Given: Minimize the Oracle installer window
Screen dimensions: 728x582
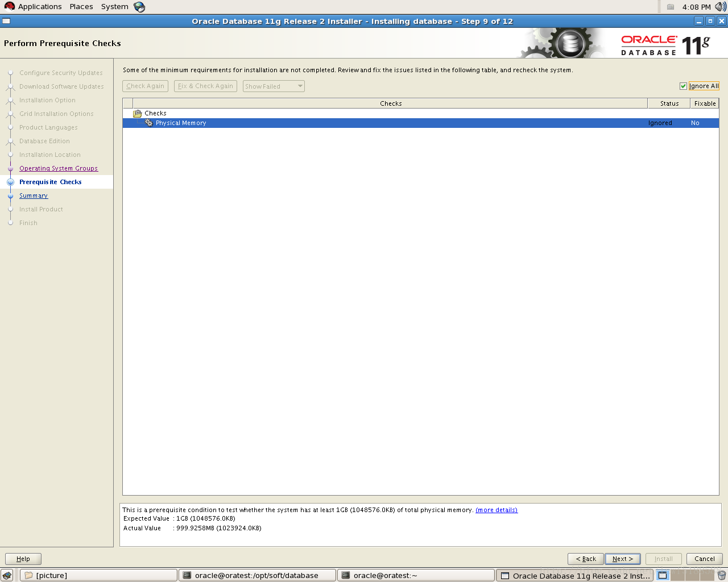Looking at the screenshot, I should [x=700, y=21].
